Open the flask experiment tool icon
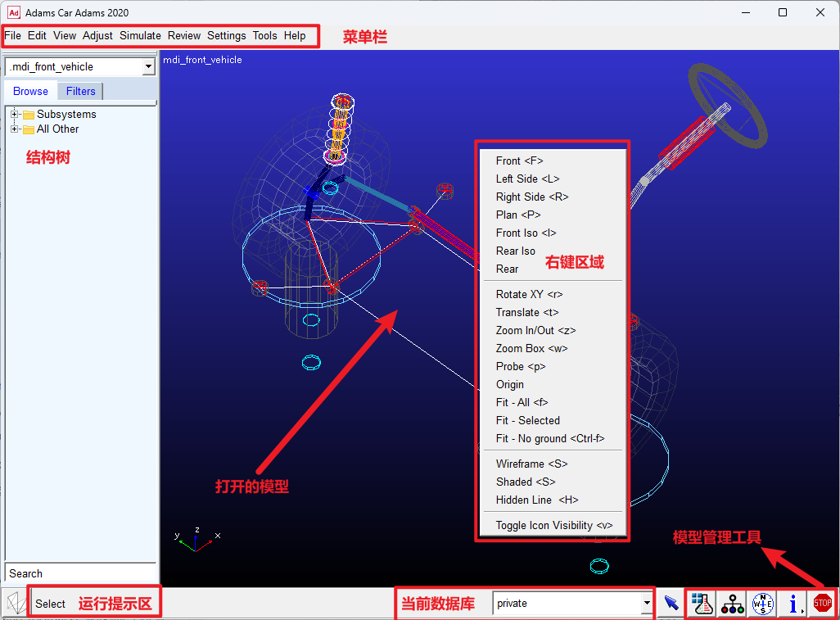Image resolution: width=840 pixels, height=620 pixels. (702, 604)
